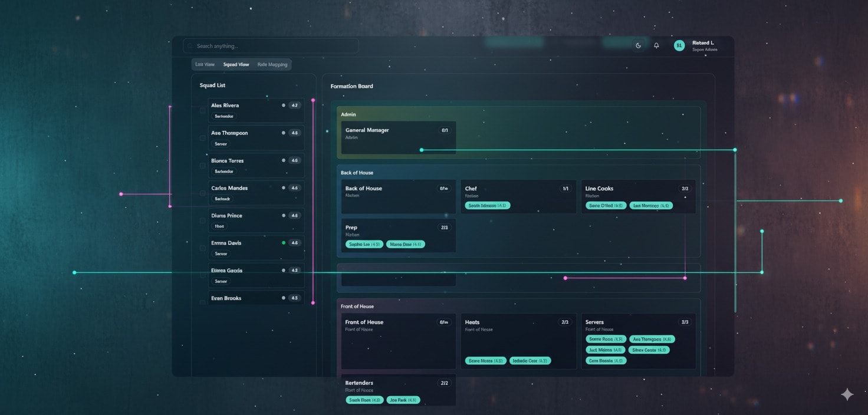Click the Bartenders role card title

(359, 383)
